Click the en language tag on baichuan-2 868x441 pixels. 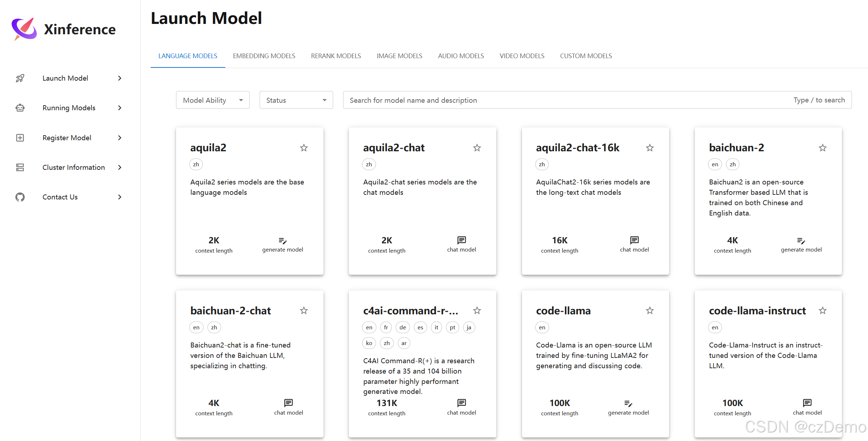tap(715, 164)
